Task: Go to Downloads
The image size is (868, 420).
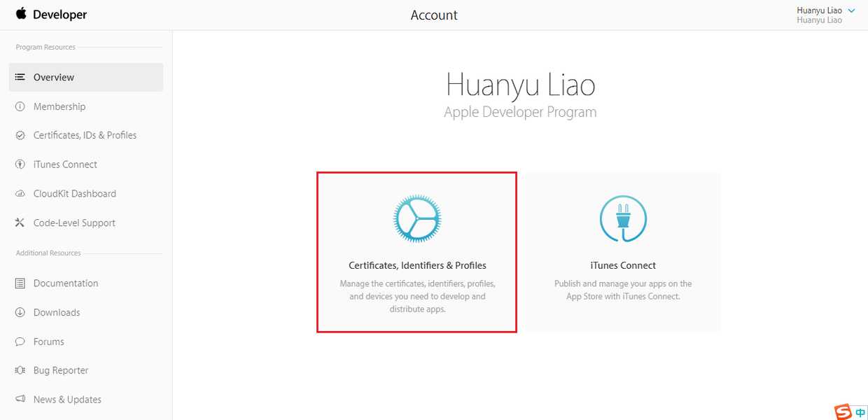Action: point(57,312)
